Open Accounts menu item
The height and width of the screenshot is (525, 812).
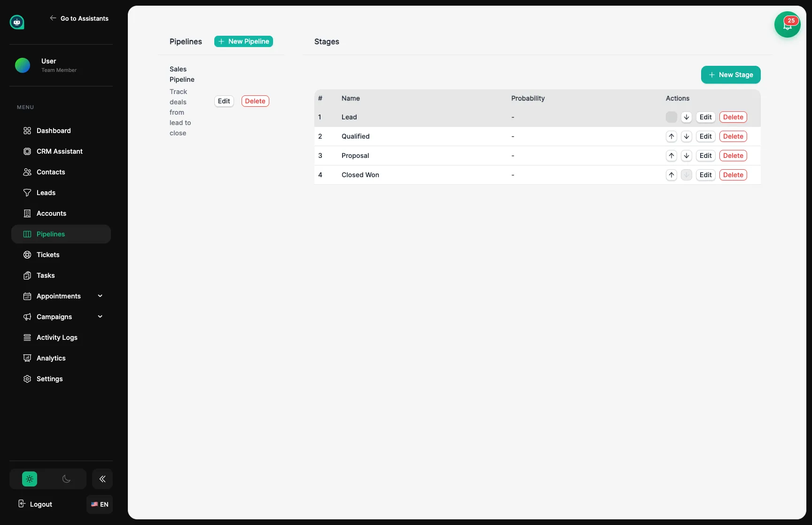click(x=61, y=213)
